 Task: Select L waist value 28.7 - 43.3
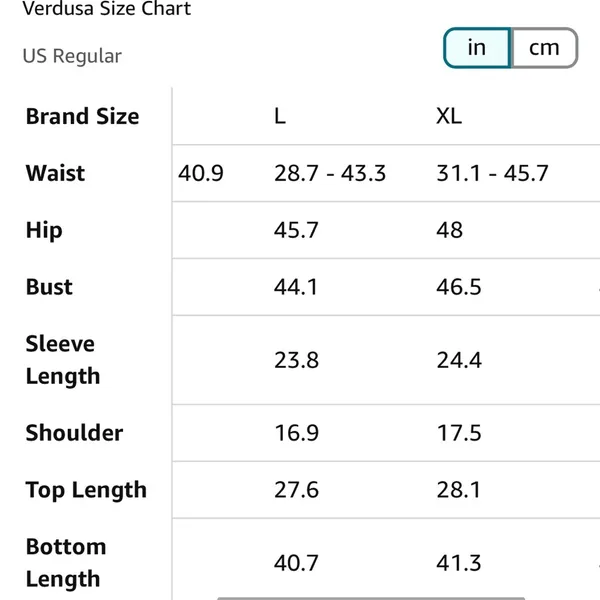(330, 173)
